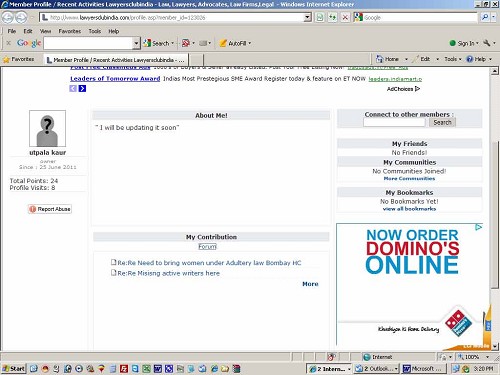Image resolution: width=500 pixels, height=375 pixels.
Task: Click the connect to members search field
Action: 394,123
